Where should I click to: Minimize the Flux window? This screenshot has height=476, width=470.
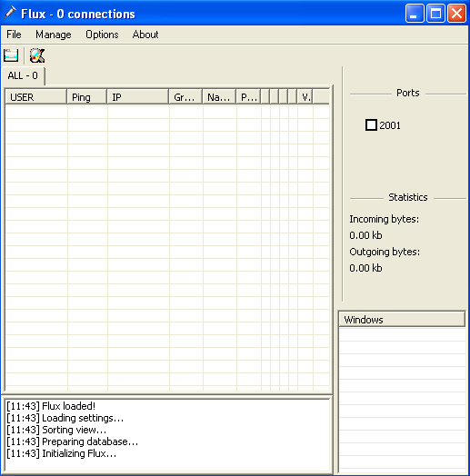(415, 14)
